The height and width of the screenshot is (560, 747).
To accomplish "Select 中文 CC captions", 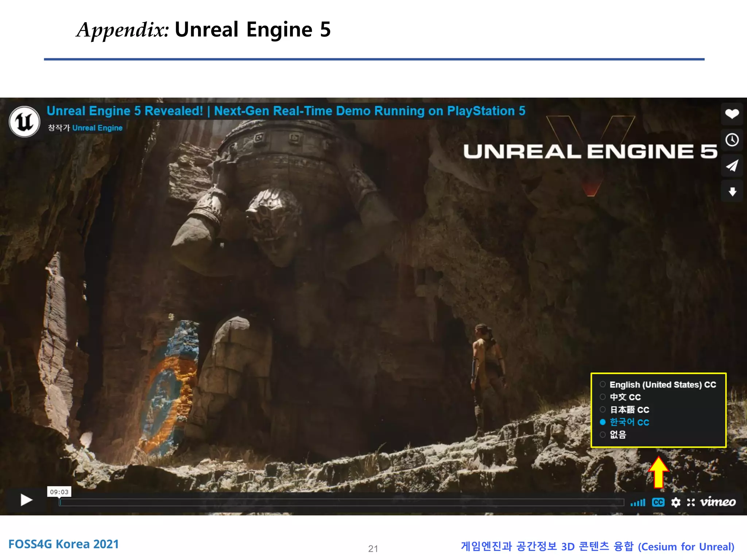I will [620, 397].
